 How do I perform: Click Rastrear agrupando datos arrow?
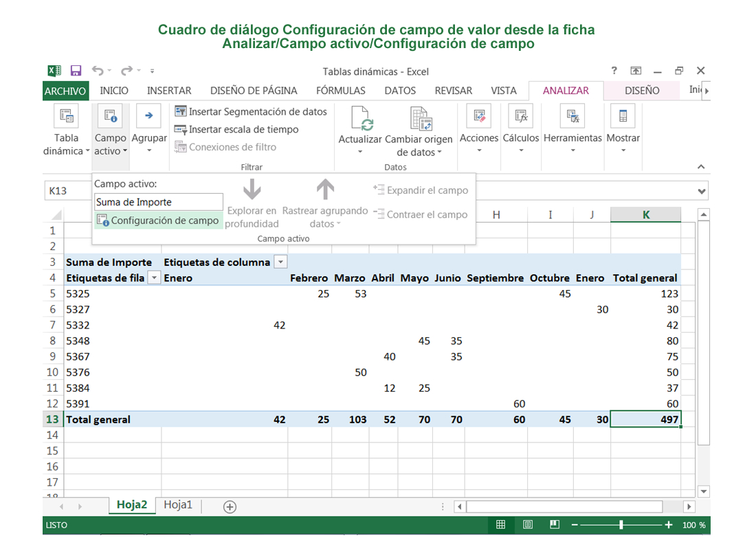click(x=326, y=190)
